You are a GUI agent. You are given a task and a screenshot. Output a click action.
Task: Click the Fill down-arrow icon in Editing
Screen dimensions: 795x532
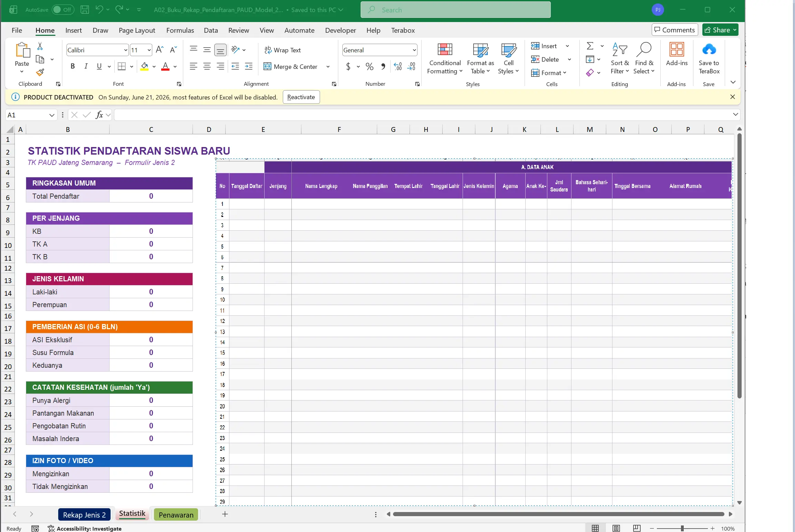coord(590,60)
